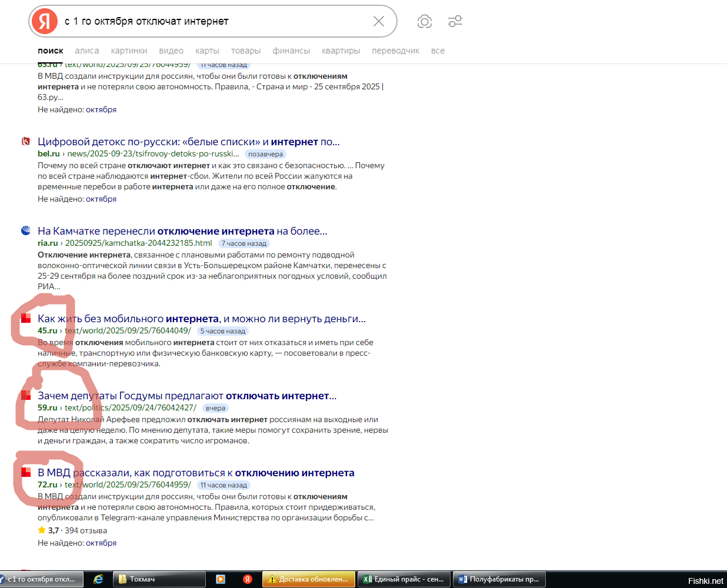This screenshot has width=727, height=588.
Task: Switch to the картинки tab
Action: click(x=129, y=51)
